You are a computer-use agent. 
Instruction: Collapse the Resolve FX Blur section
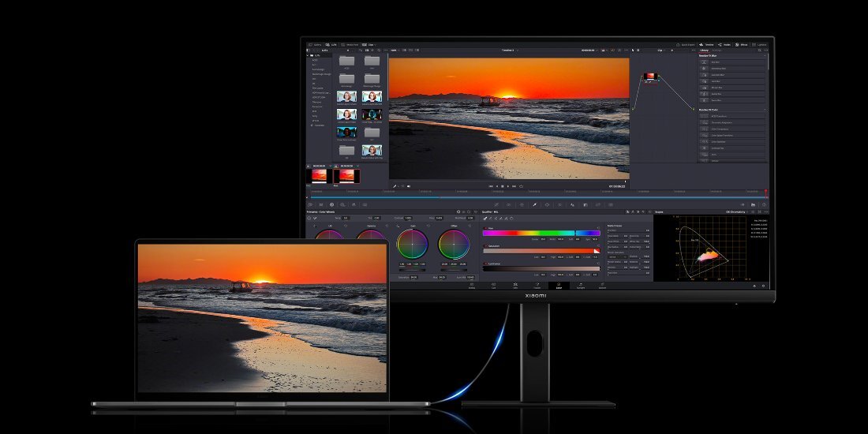pos(765,56)
